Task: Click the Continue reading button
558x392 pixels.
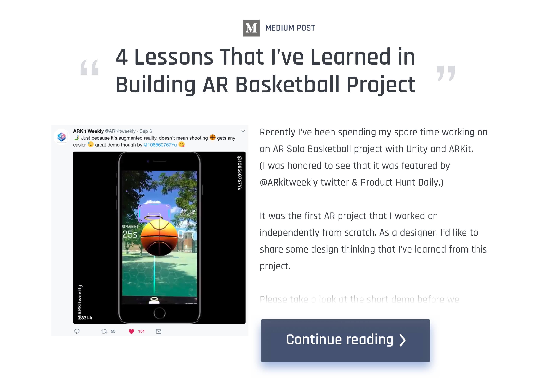Action: (345, 340)
